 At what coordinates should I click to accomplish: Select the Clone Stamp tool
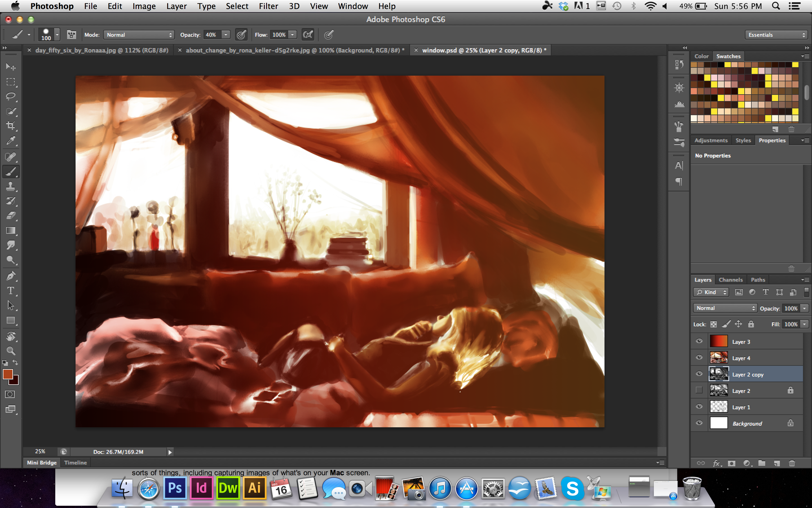[11, 187]
